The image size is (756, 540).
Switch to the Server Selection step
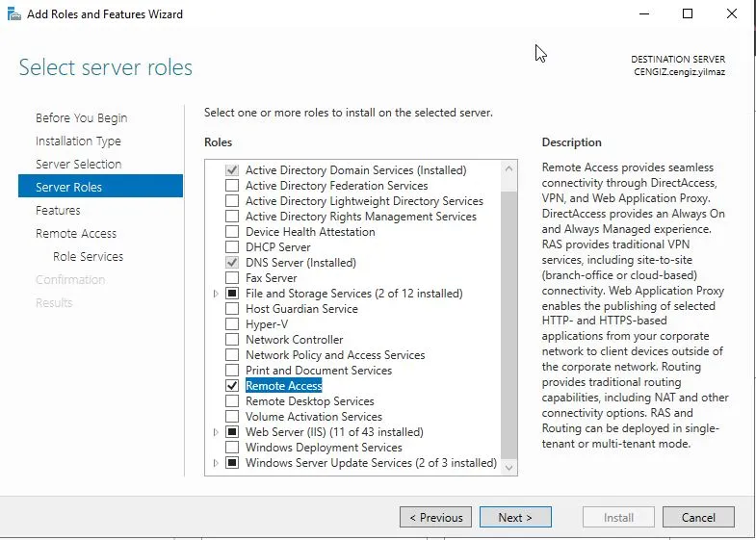[x=78, y=165]
